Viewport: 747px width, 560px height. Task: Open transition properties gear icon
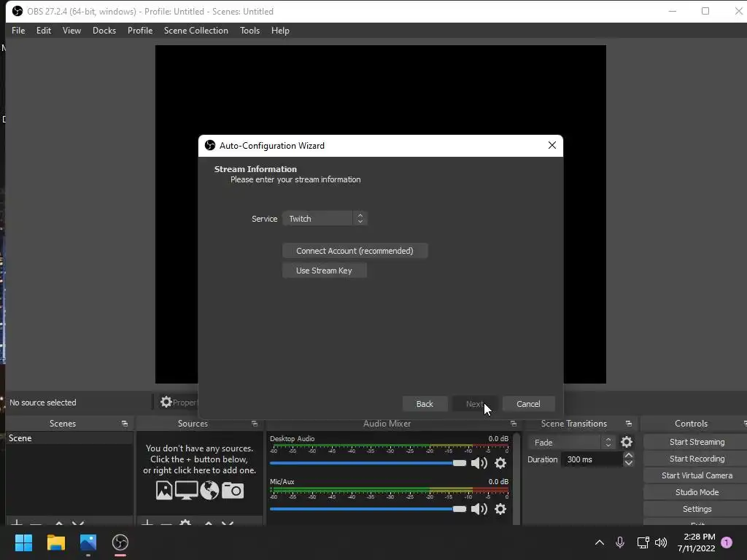(627, 443)
